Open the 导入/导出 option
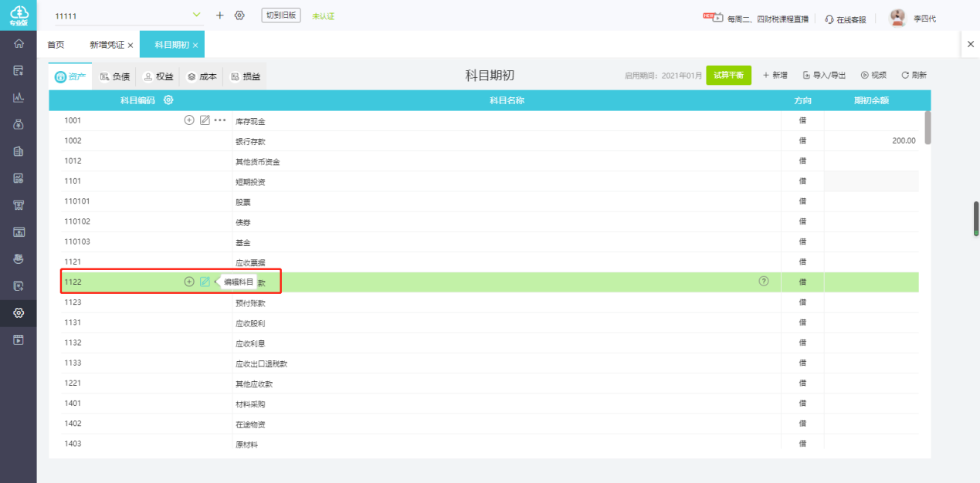The width and height of the screenshot is (980, 483). pyautogui.click(x=824, y=75)
